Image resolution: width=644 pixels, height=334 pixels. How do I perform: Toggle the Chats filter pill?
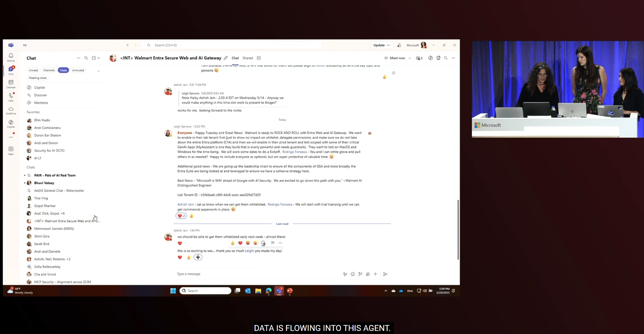click(63, 70)
